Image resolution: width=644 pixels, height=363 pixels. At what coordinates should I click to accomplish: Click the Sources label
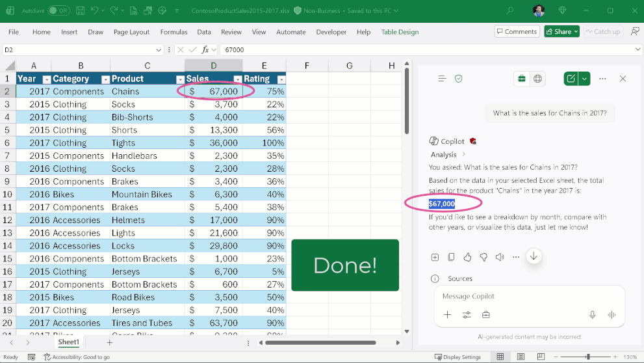coord(460,278)
